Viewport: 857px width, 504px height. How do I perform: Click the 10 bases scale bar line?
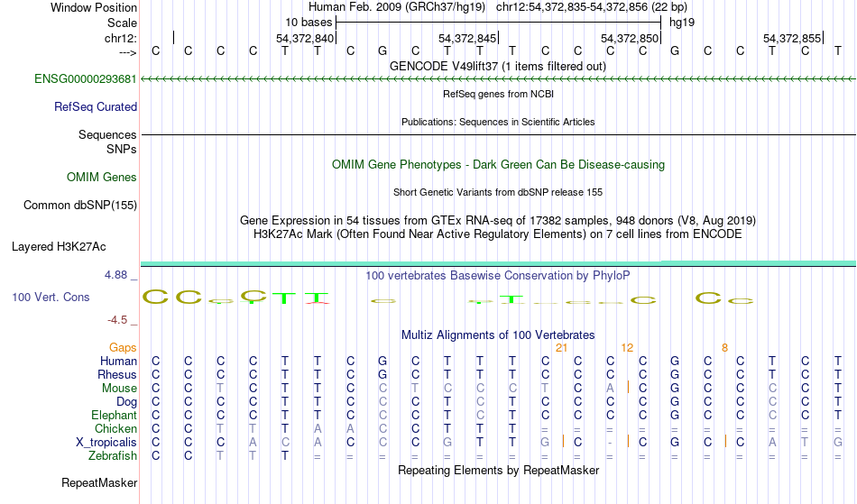(499, 23)
